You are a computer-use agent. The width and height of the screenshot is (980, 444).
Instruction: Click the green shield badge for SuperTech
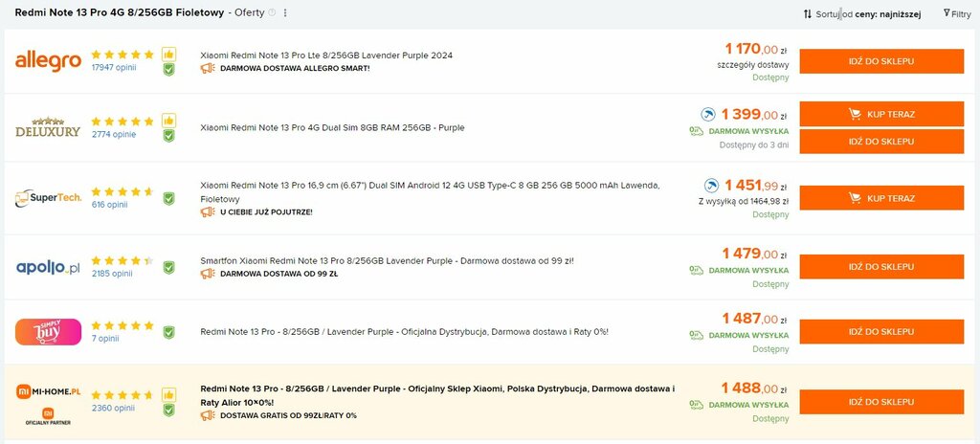[168, 198]
